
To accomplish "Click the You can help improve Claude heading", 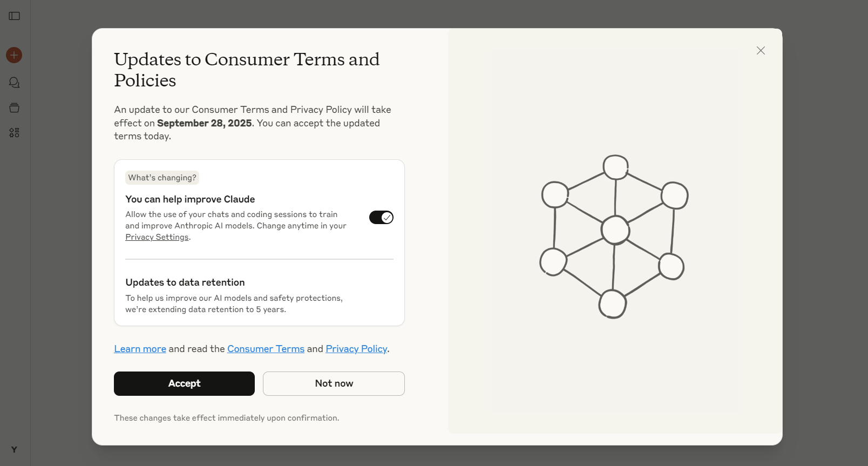I will (x=190, y=199).
